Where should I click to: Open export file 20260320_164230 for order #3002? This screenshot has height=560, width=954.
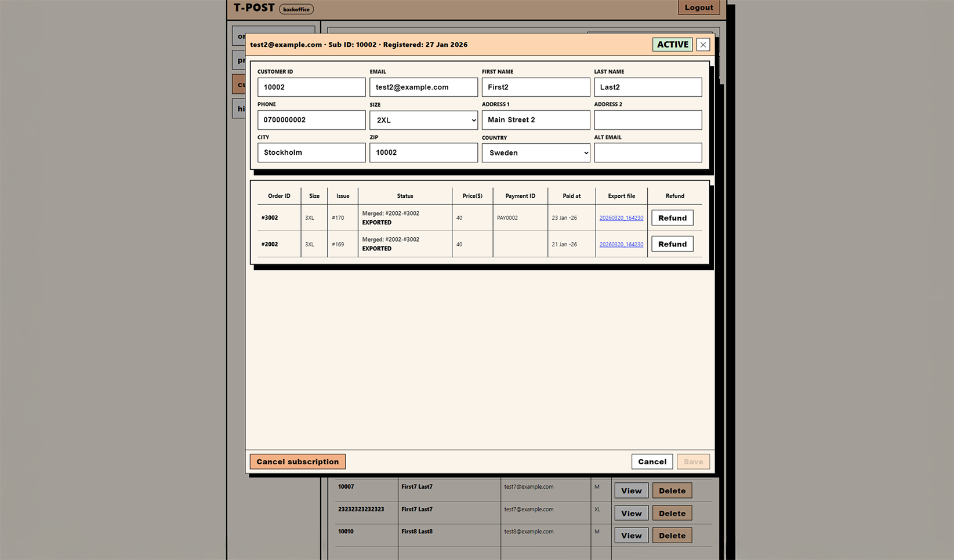[621, 217]
